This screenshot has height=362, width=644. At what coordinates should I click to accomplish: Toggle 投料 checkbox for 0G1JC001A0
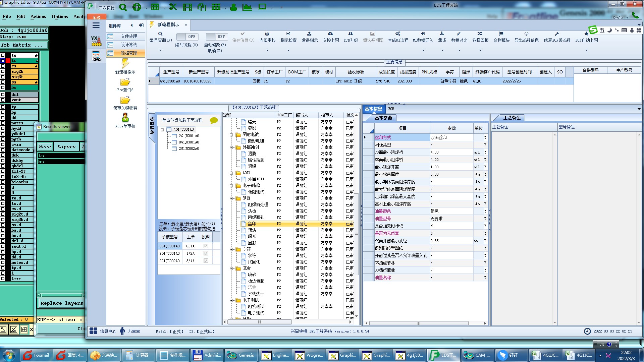pos(206,246)
